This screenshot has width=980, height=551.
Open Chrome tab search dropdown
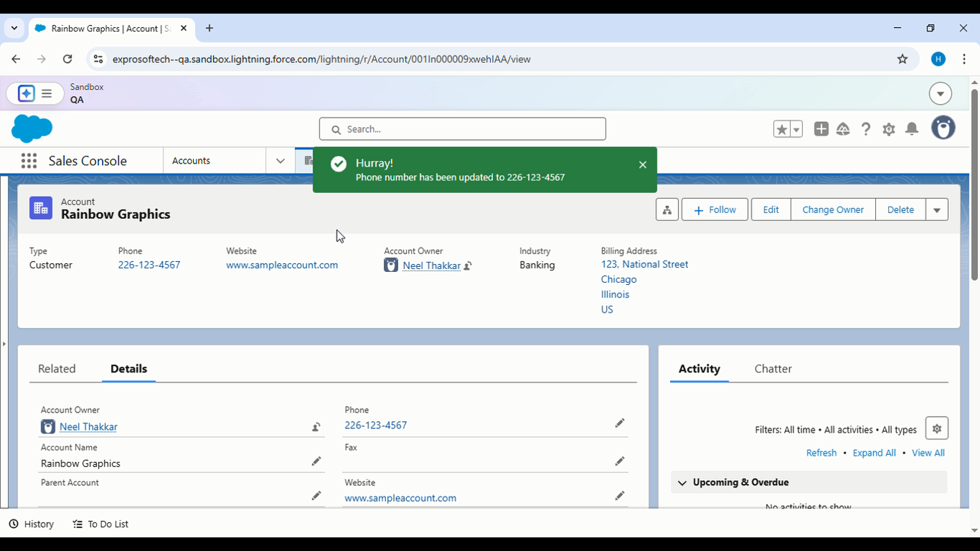tap(14, 29)
